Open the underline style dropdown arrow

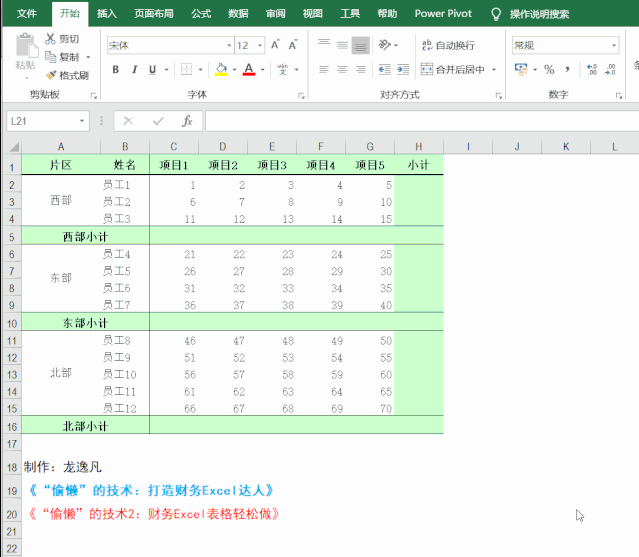tap(166, 70)
